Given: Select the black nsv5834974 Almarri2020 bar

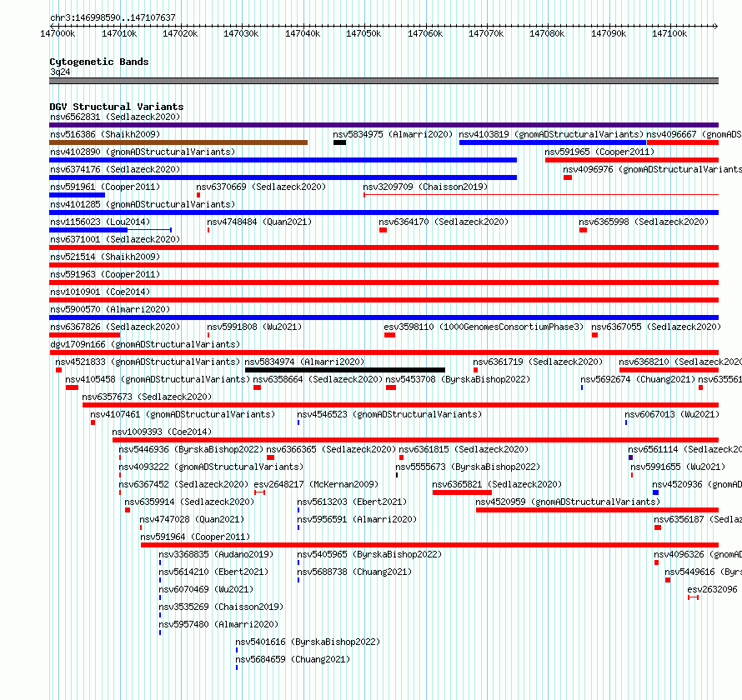Looking at the screenshot, I should (x=345, y=370).
